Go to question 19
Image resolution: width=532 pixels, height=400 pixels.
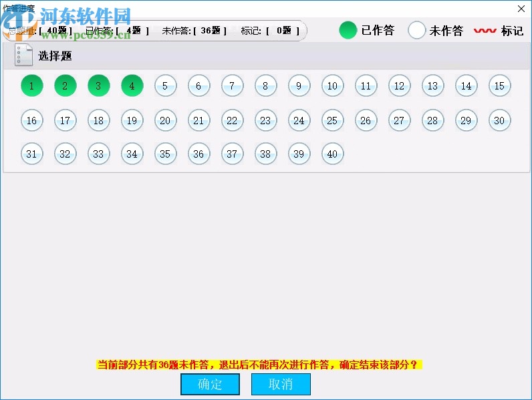click(132, 120)
